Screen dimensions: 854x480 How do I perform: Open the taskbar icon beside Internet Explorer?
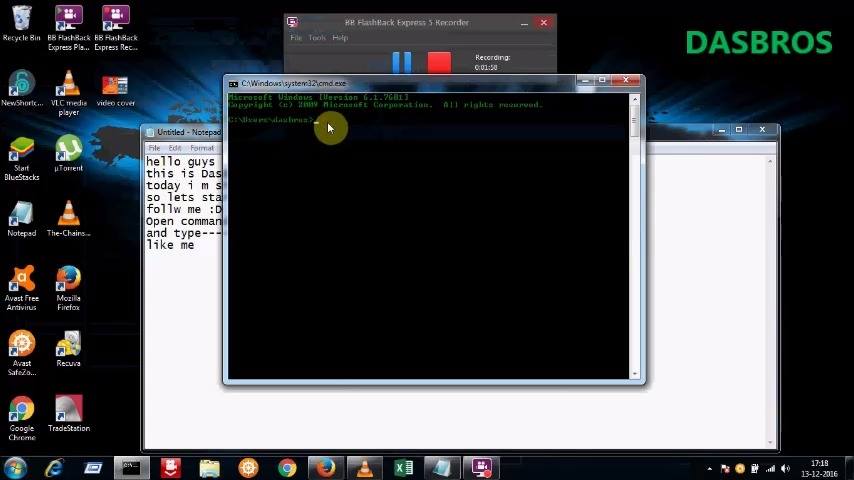point(93,468)
